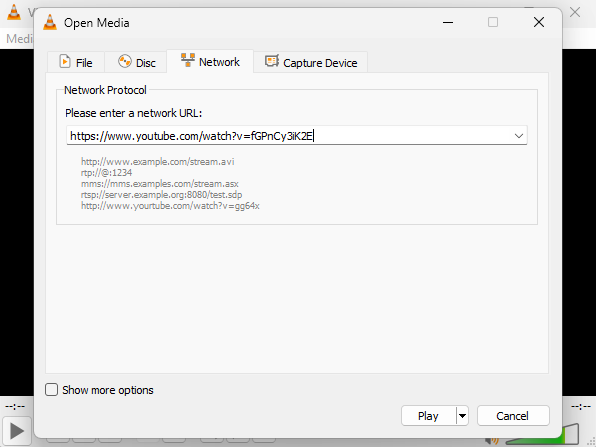The height and width of the screenshot is (447, 596).
Task: Click the example text http://www.example.com/stream.avi
Action: click(157, 162)
